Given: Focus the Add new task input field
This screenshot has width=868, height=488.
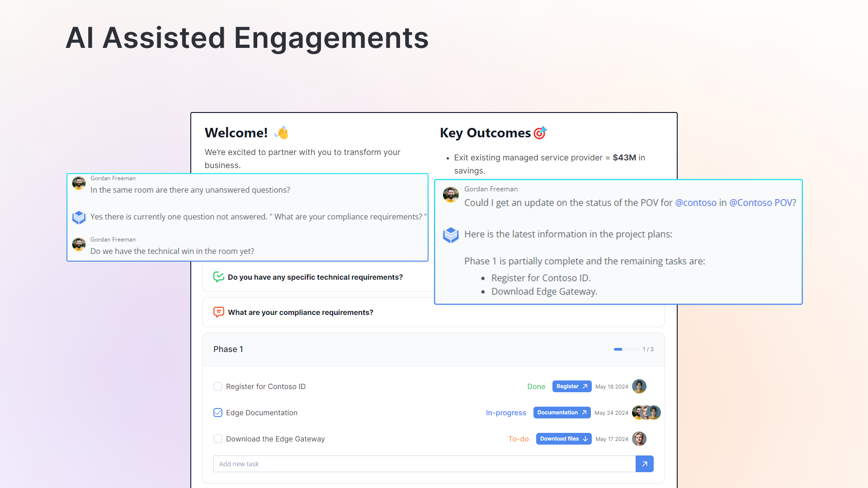Looking at the screenshot, I should [424, 464].
